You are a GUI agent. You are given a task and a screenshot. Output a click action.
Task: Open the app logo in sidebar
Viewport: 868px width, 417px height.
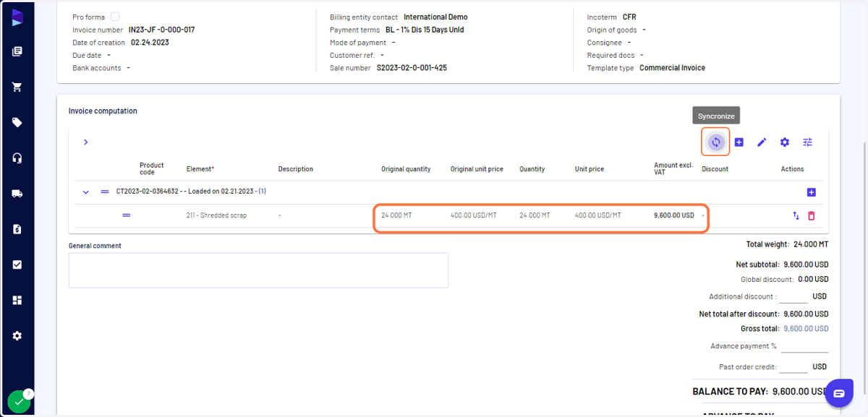(x=17, y=17)
